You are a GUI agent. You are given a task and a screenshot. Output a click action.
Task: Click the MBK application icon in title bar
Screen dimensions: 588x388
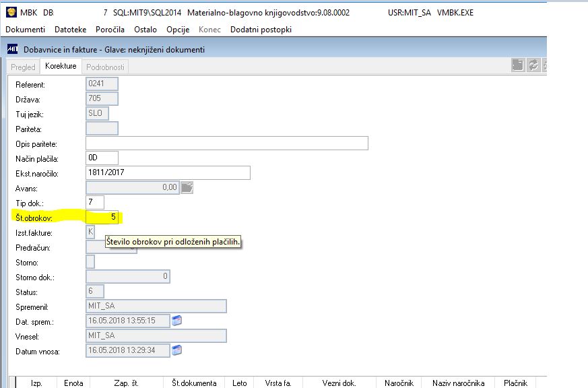click(x=11, y=12)
